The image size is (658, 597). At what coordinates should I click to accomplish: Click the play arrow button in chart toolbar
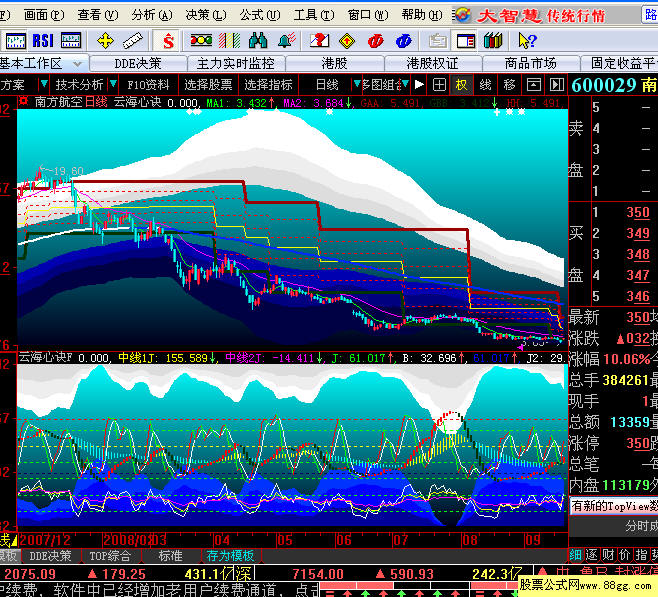[419, 85]
